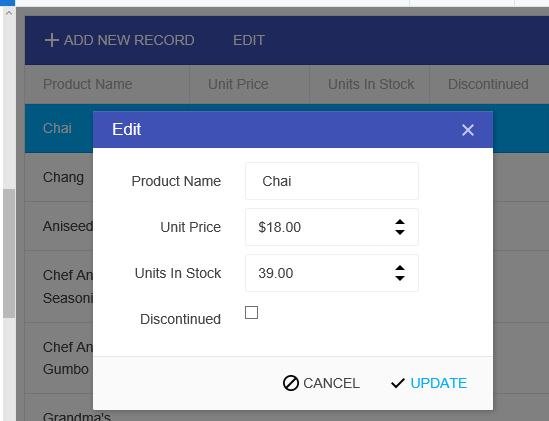Decrease Unit Price with the down arrow
549x421 pixels.
coord(400,232)
